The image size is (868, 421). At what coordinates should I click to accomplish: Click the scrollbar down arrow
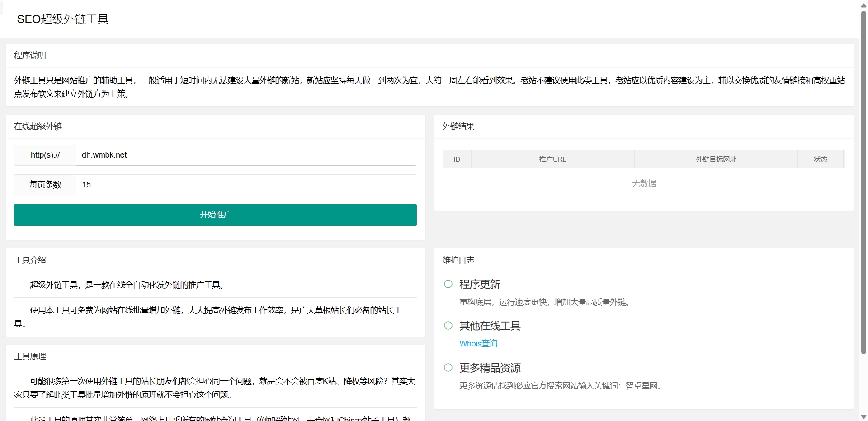[863, 416]
